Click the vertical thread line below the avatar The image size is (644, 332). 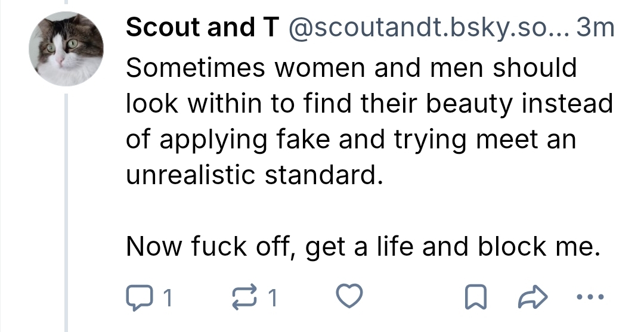point(66,209)
